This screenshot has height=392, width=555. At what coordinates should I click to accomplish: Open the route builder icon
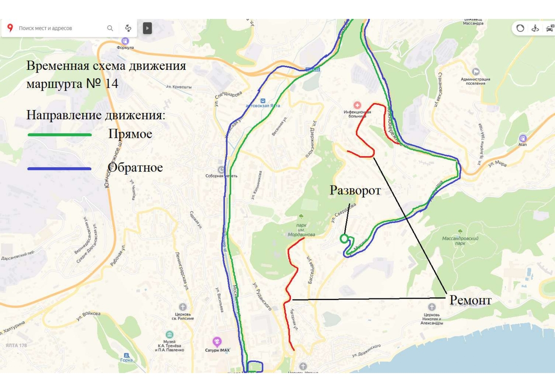[x=128, y=28]
